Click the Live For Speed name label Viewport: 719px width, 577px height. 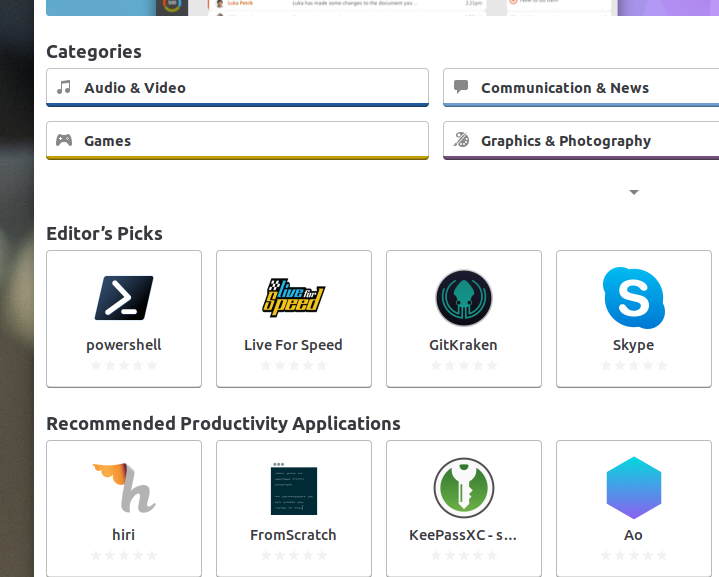[x=293, y=345]
